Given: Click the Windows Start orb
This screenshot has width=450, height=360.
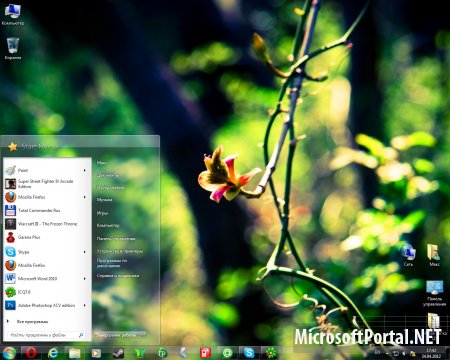Looking at the screenshot, I should (9, 353).
